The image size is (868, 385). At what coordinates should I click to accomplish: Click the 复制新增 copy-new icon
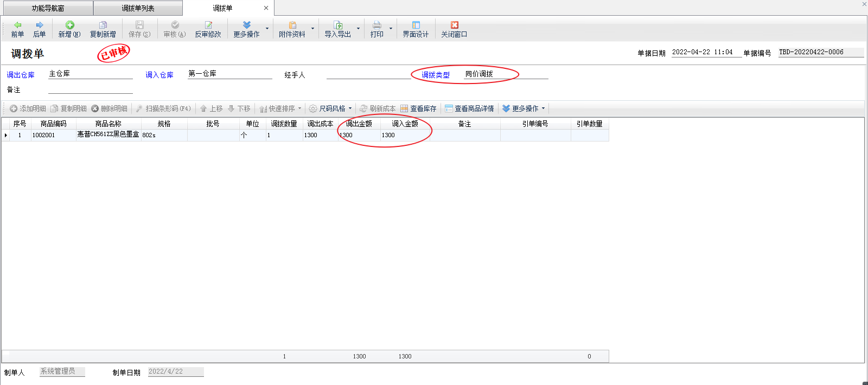pos(103,25)
